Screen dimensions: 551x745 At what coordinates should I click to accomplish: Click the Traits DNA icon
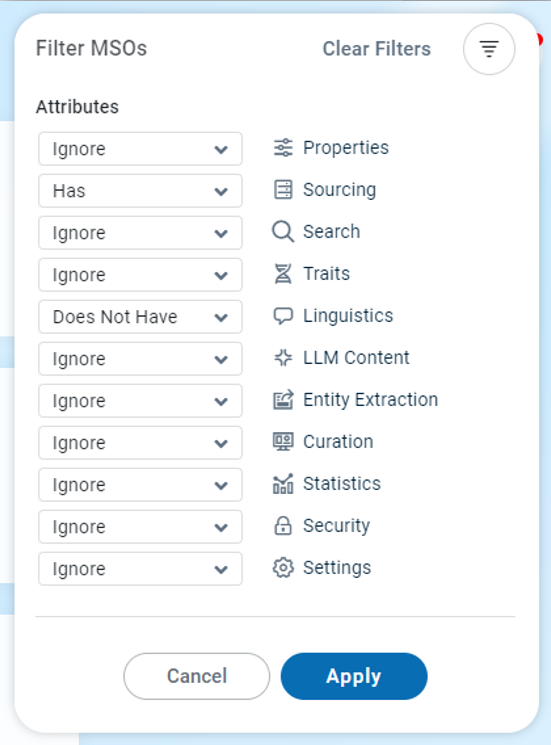(x=283, y=274)
